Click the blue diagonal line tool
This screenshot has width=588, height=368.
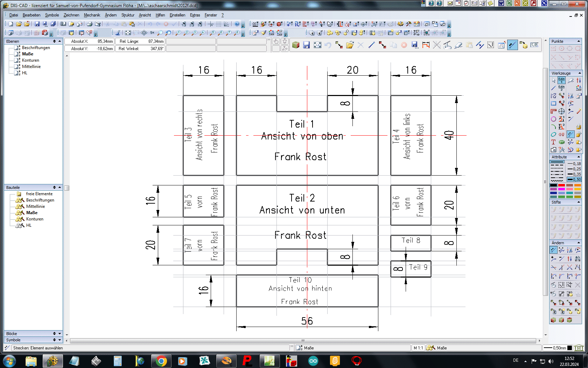(x=371, y=45)
